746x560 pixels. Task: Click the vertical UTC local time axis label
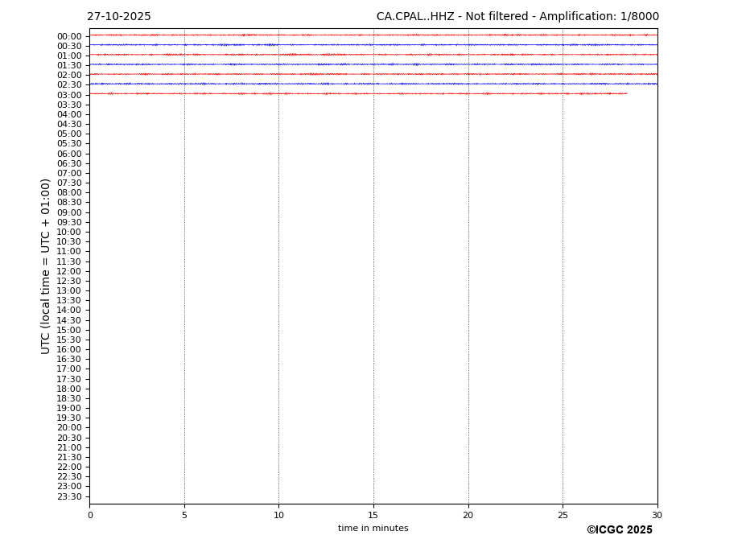46,266
